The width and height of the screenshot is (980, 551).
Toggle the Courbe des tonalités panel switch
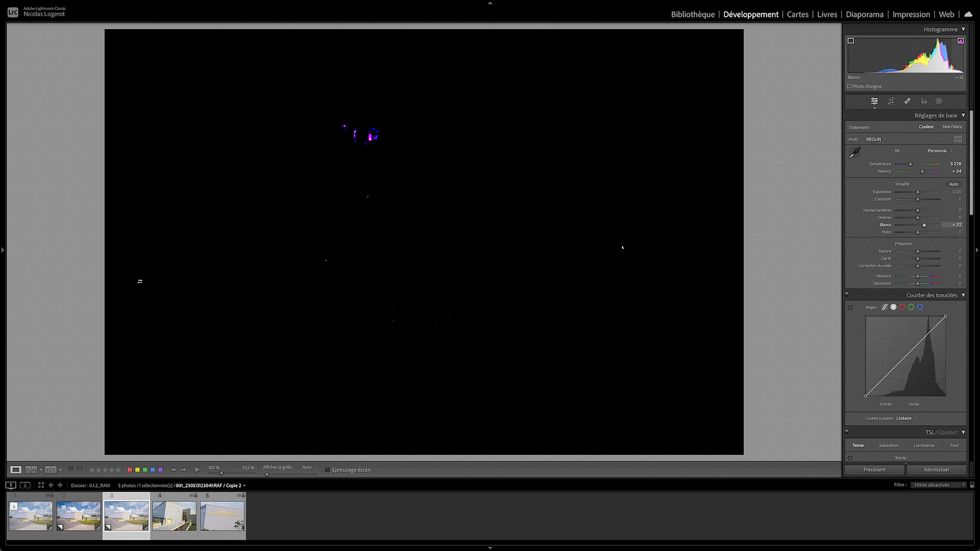point(847,295)
